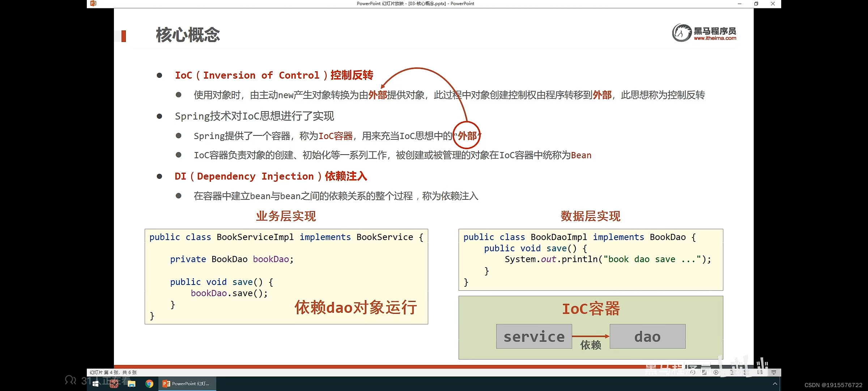Advance to next slide using status bar arrow
The image size is (868, 391).
click(x=716, y=372)
